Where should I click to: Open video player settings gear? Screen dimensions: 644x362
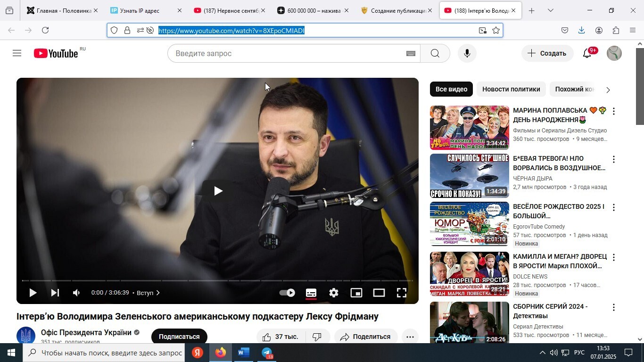(334, 293)
